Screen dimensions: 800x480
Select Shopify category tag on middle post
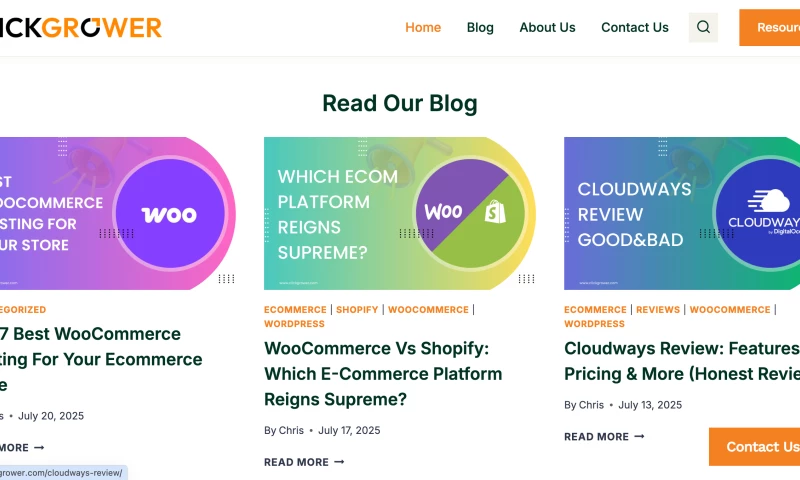[357, 310]
